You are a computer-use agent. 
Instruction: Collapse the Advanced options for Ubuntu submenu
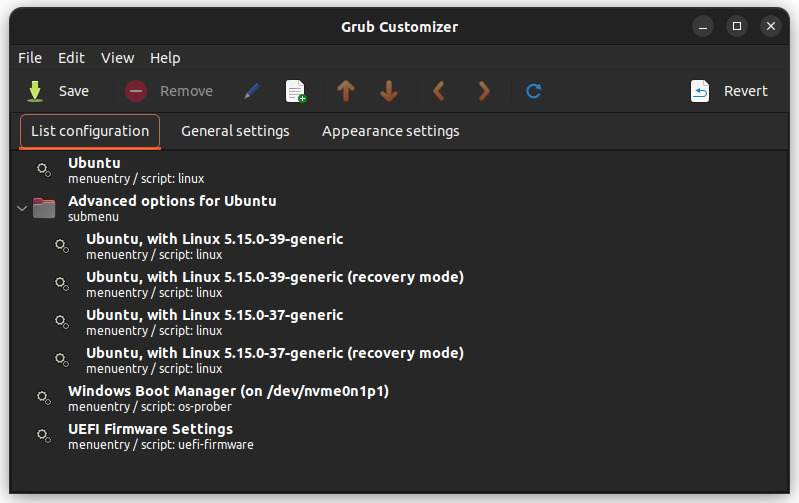click(22, 208)
